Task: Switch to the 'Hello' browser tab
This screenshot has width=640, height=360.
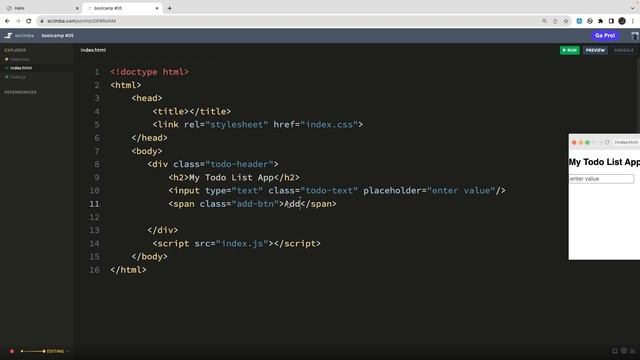Action: 41,8
